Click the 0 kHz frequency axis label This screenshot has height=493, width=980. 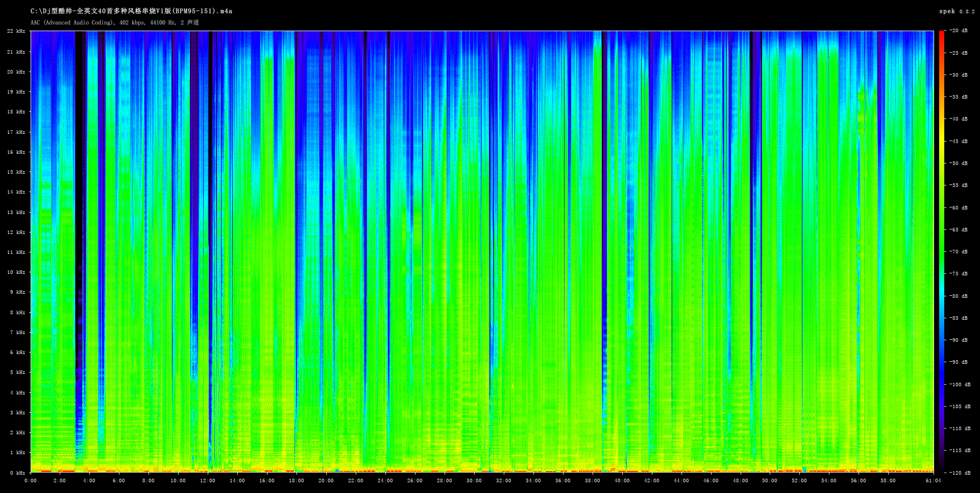click(17, 473)
